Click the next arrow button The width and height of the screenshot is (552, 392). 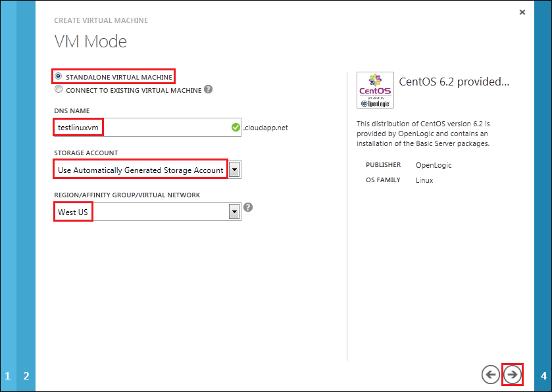pyautogui.click(x=513, y=374)
